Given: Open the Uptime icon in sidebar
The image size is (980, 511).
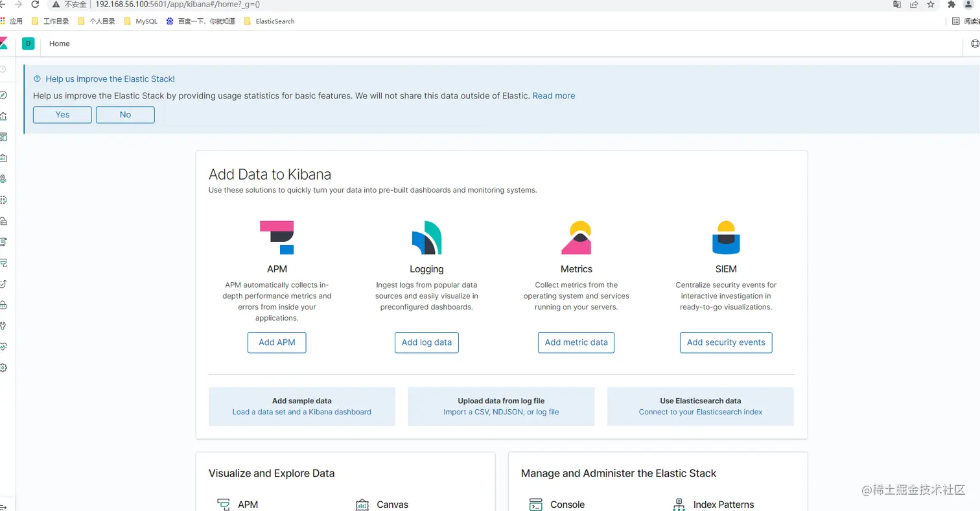Looking at the screenshot, I should tap(3, 283).
